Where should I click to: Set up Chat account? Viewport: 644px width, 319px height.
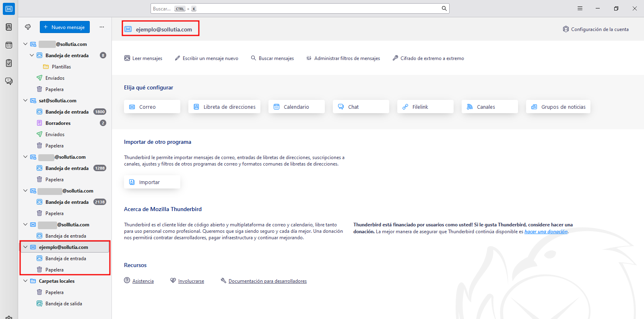click(x=361, y=107)
